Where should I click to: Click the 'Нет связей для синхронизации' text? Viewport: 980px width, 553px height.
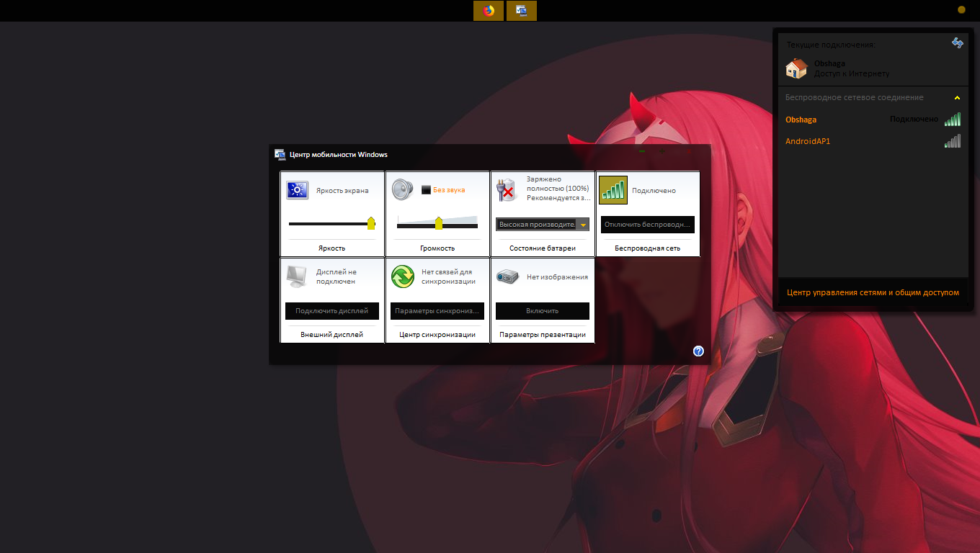(x=448, y=276)
